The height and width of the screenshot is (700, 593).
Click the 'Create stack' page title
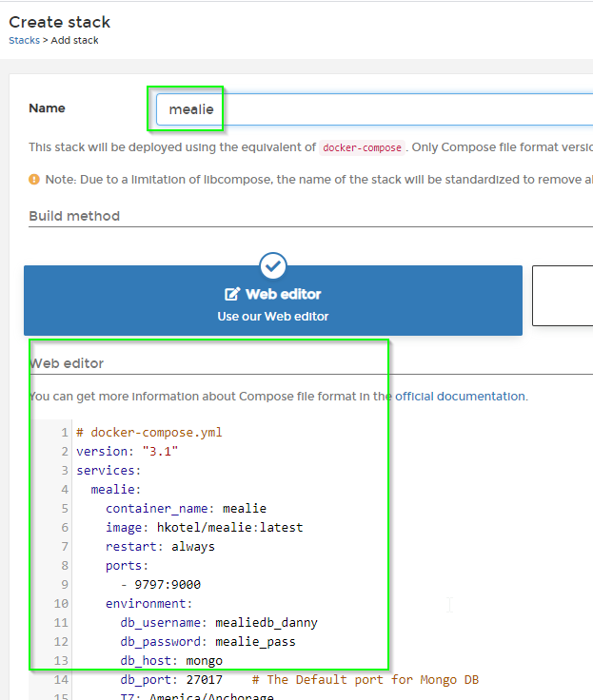click(x=59, y=22)
